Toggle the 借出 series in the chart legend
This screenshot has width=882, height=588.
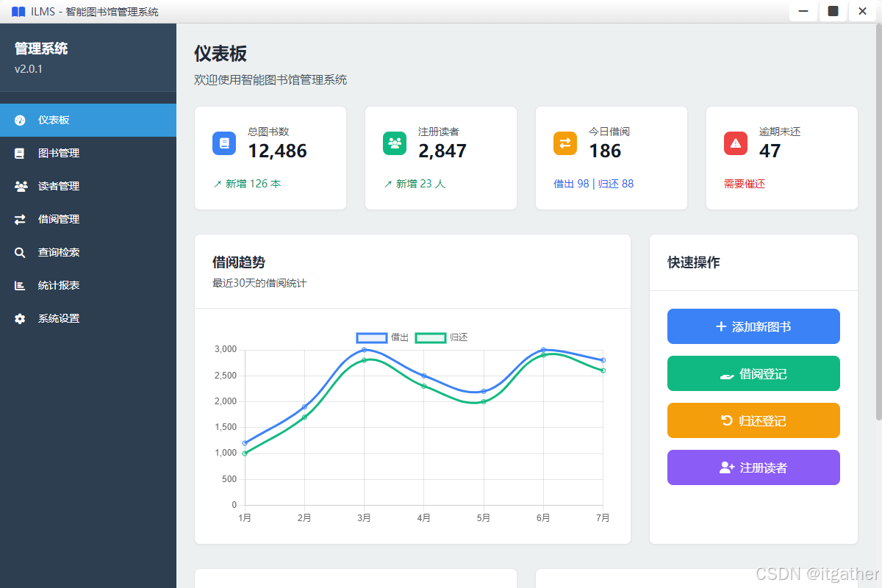381,337
